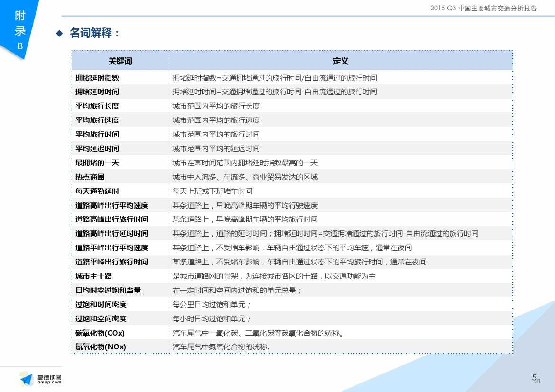Select the 拥堵延时时间 keyword cell
Image resolution: width=555 pixels, height=392 pixels.
pos(97,91)
